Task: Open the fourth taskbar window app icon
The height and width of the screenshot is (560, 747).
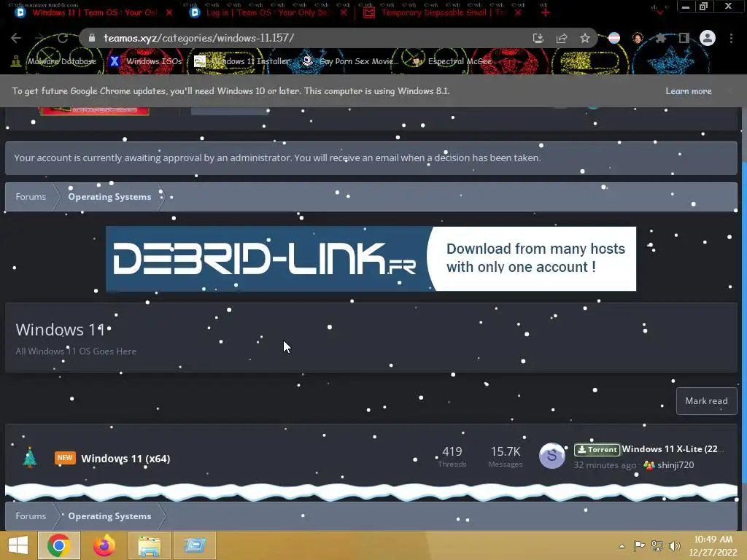Action: click(194, 545)
